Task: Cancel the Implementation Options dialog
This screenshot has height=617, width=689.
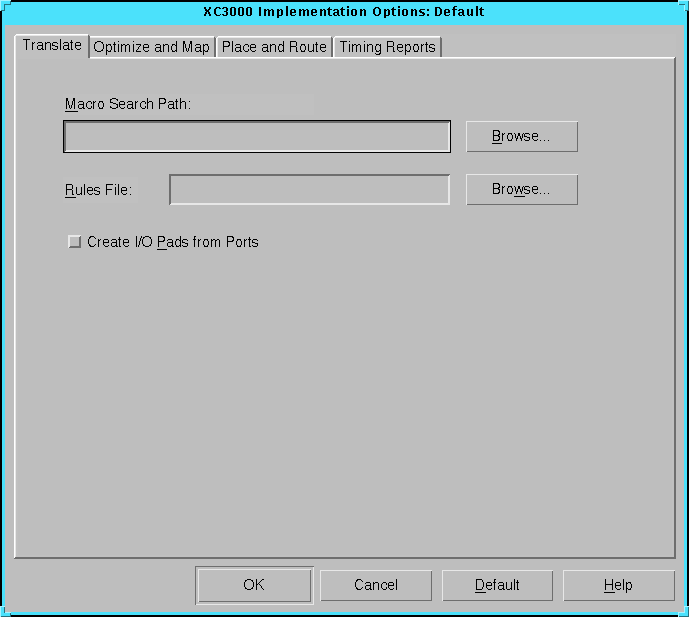Action: (376, 585)
